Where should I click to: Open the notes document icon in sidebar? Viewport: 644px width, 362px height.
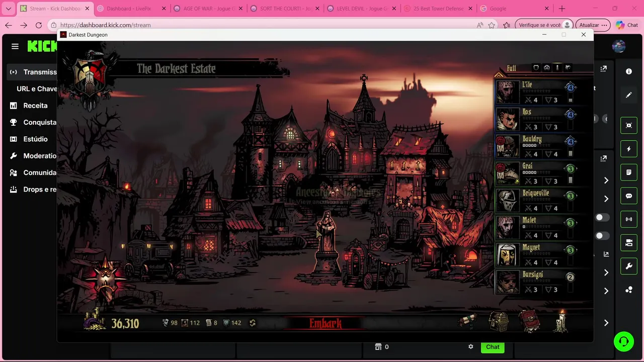pos(629,172)
